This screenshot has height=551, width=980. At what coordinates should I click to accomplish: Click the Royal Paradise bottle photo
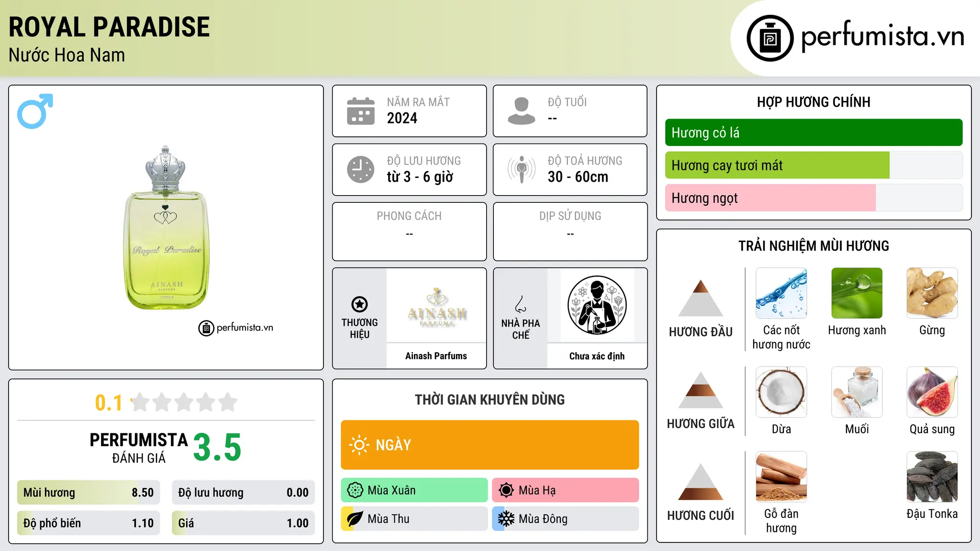click(166, 228)
